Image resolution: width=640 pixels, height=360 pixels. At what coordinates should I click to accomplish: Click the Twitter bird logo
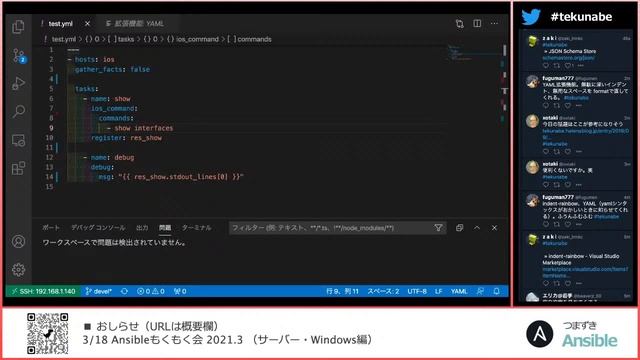[x=531, y=17]
